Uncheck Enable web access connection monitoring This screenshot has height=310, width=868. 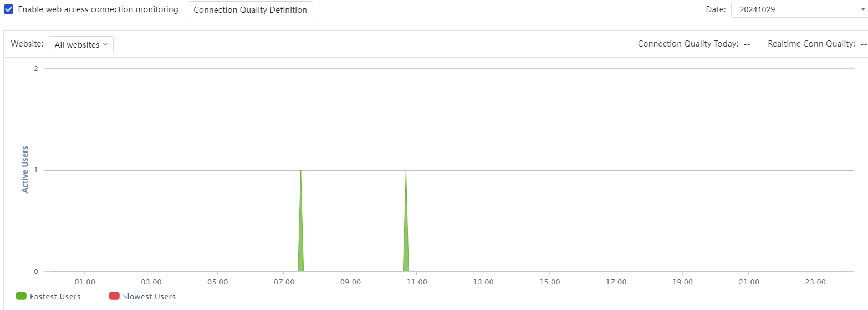point(9,9)
